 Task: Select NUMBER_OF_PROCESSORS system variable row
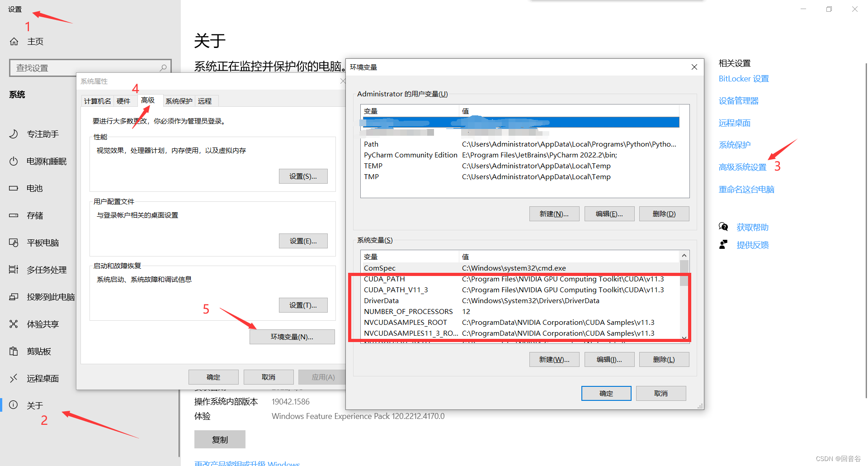[521, 312]
